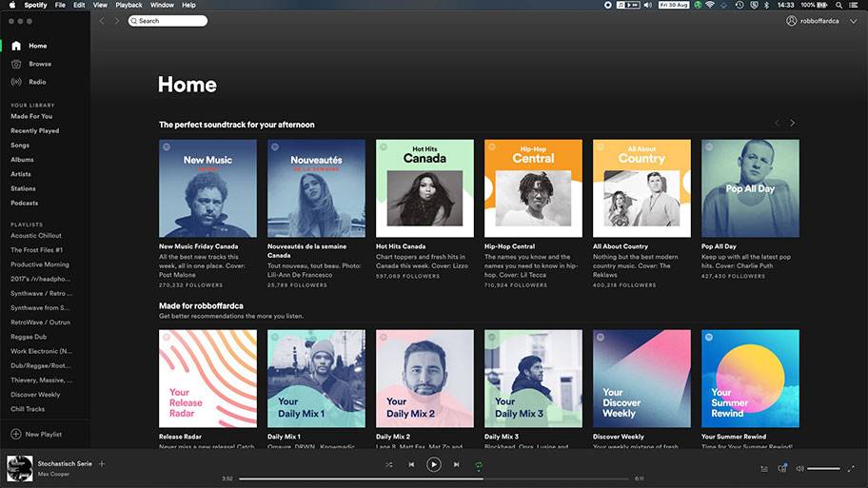The width and height of the screenshot is (868, 488).
Task: Expand the player to full screen
Action: pyautogui.click(x=851, y=468)
